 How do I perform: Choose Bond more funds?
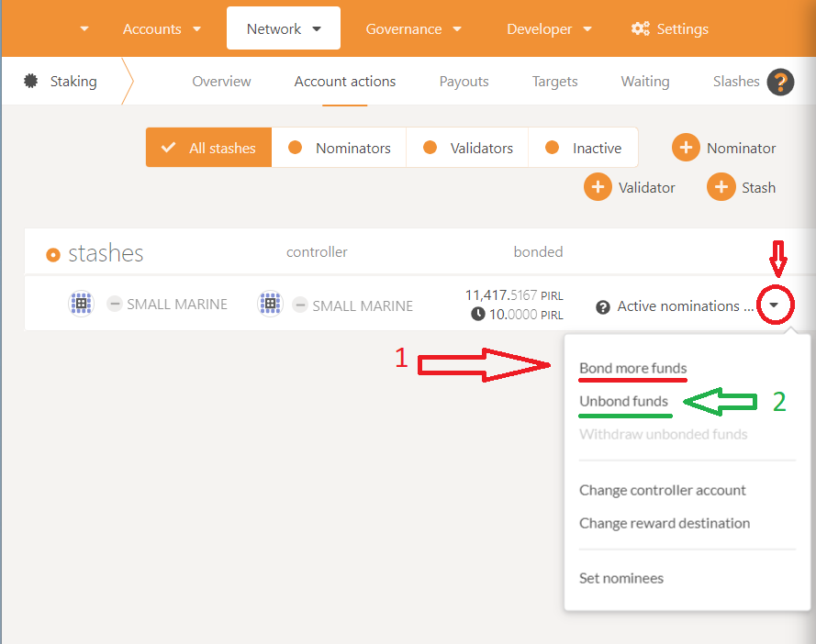[x=632, y=368]
